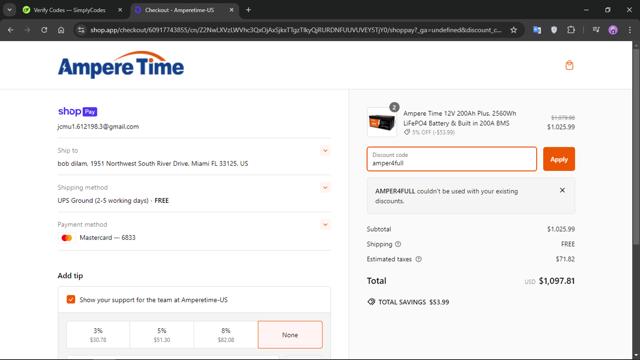
Task: Click the total amount $1,097.81
Action: click(557, 281)
